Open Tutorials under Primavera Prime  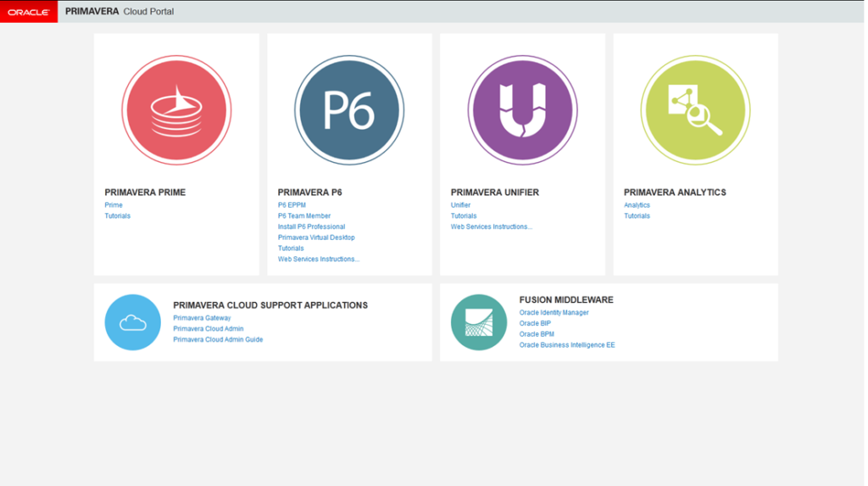click(117, 216)
